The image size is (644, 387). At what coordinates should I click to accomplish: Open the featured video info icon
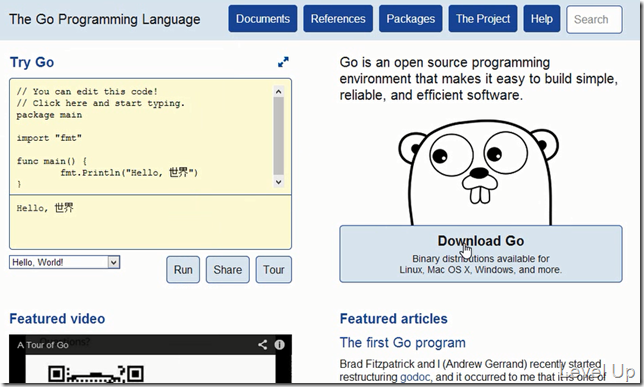click(x=280, y=344)
